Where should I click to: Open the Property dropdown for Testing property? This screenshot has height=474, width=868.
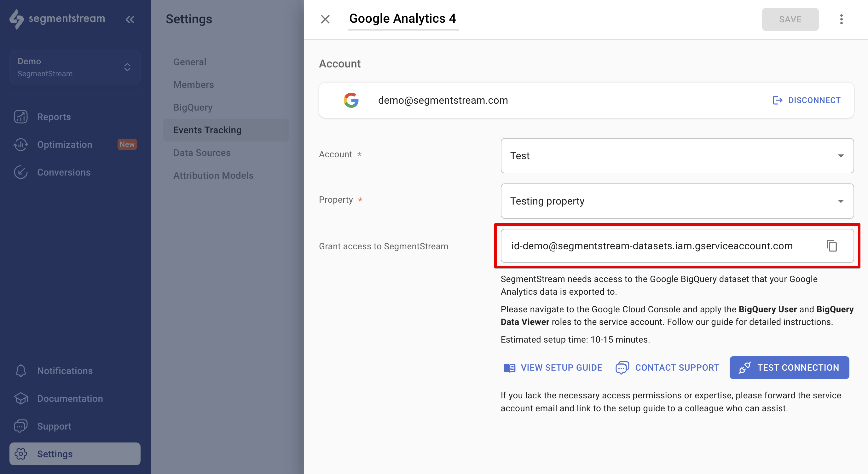(840, 201)
